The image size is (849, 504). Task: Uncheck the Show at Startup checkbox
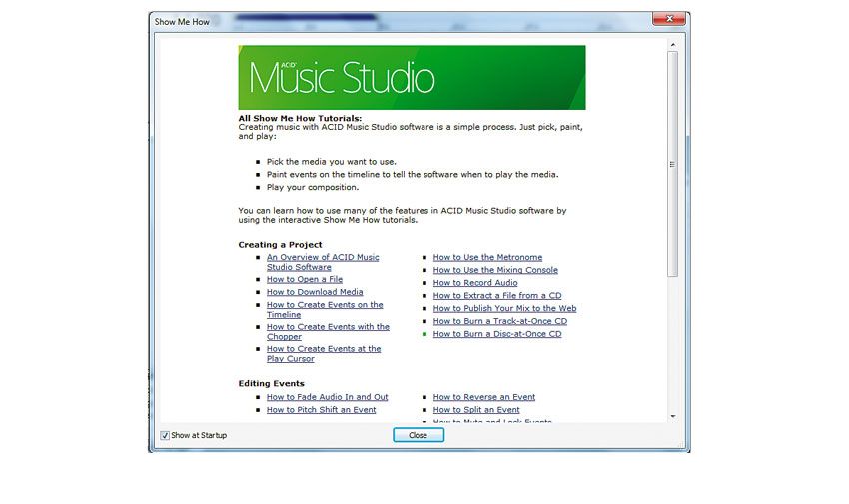click(x=165, y=435)
